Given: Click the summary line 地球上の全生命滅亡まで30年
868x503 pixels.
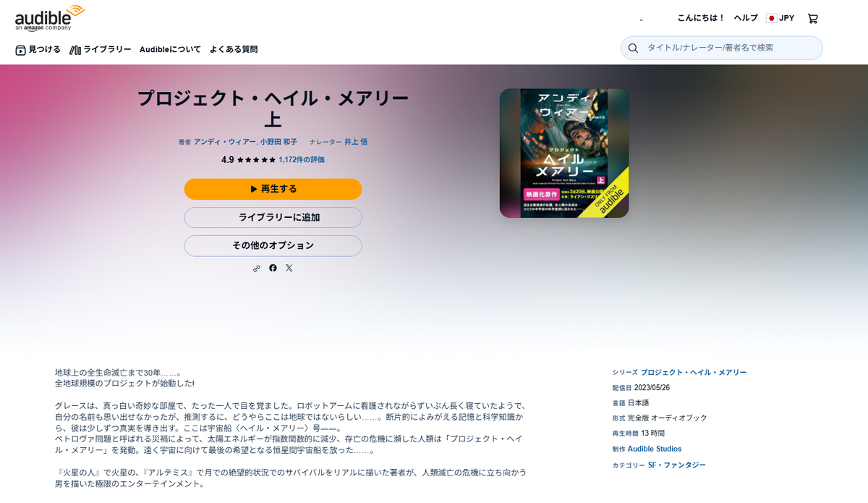Looking at the screenshot, I should coord(118,373).
